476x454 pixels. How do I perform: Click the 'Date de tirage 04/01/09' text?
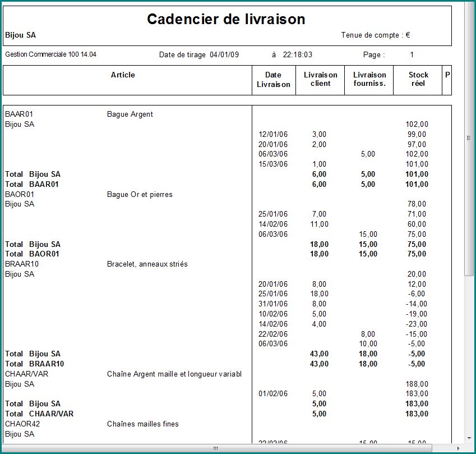click(x=199, y=54)
